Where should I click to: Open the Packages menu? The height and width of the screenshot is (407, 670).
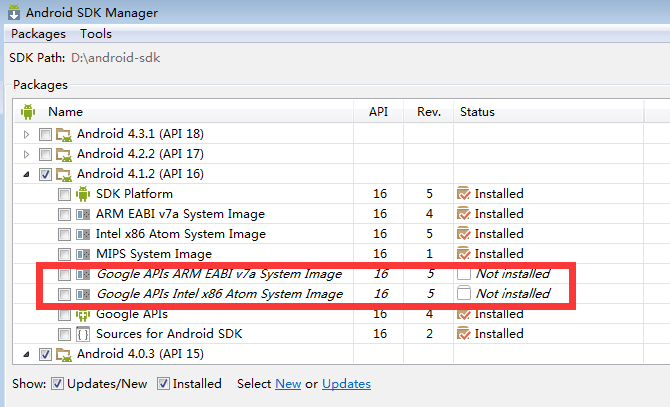(38, 34)
